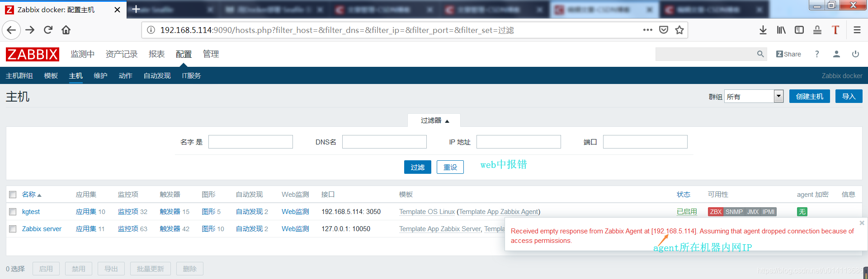Click the 创建主机 button

[809, 96]
